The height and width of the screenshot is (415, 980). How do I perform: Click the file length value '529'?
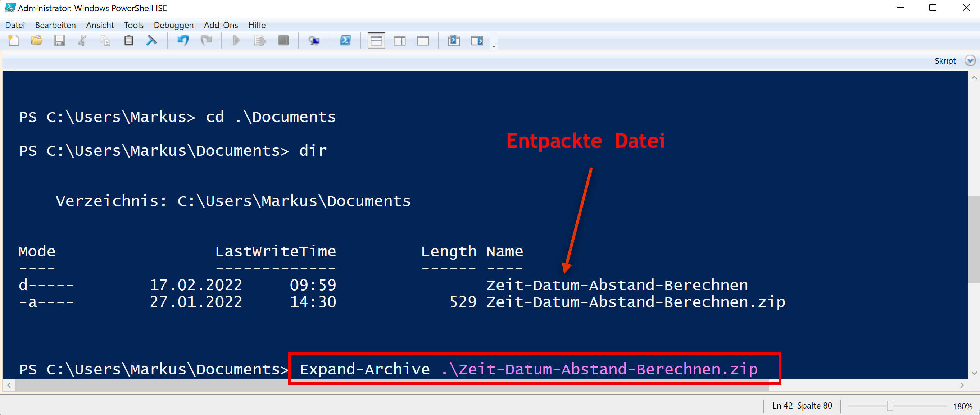pos(463,302)
